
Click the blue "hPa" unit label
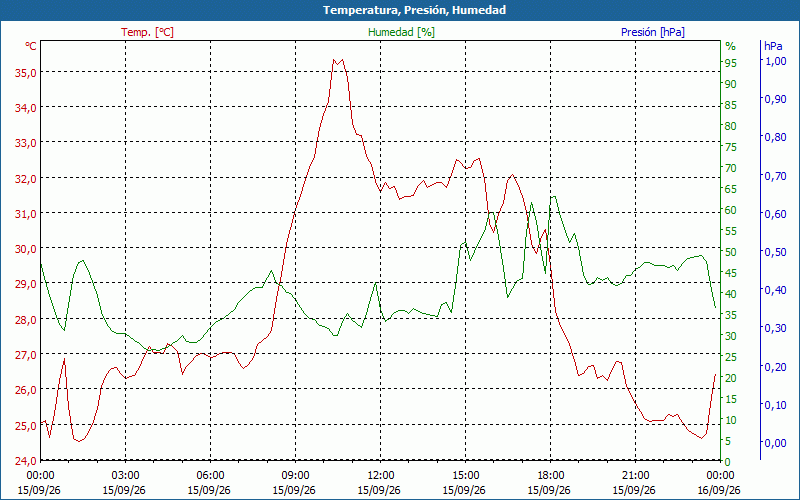pyautogui.click(x=773, y=46)
